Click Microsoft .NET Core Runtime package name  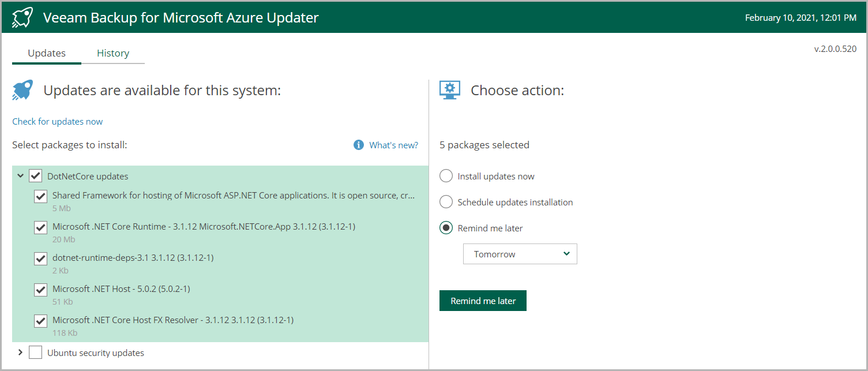(204, 227)
